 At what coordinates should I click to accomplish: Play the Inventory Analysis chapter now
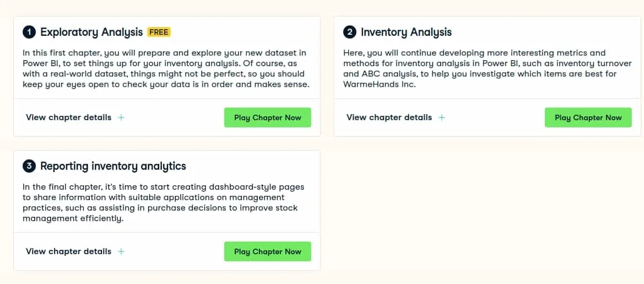tap(588, 117)
